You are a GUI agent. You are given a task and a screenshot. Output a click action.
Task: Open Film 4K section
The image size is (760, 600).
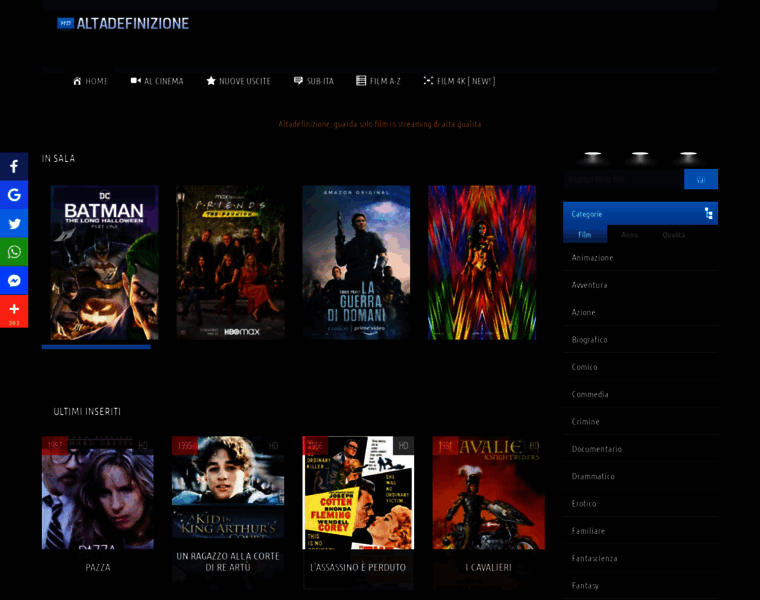(x=459, y=81)
